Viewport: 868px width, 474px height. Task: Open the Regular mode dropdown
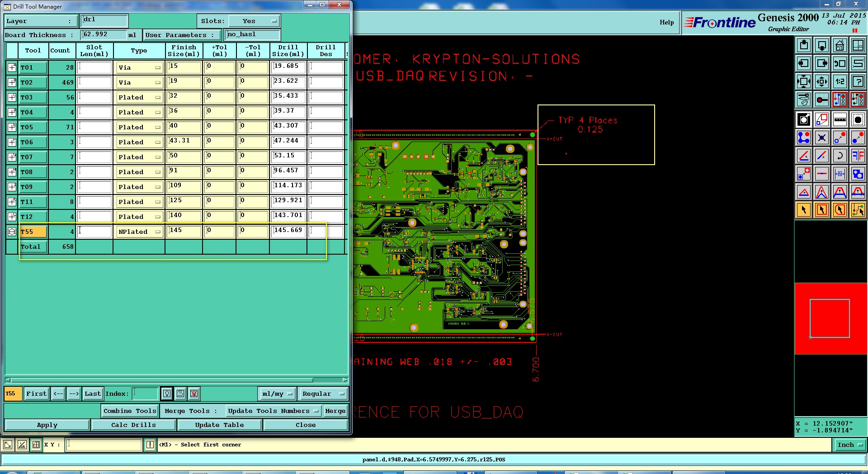click(323, 393)
